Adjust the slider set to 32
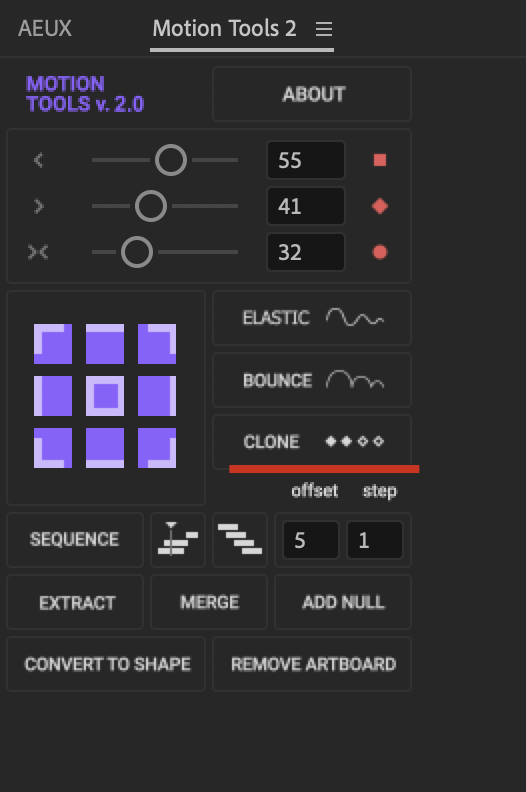526x792 pixels. 136,252
